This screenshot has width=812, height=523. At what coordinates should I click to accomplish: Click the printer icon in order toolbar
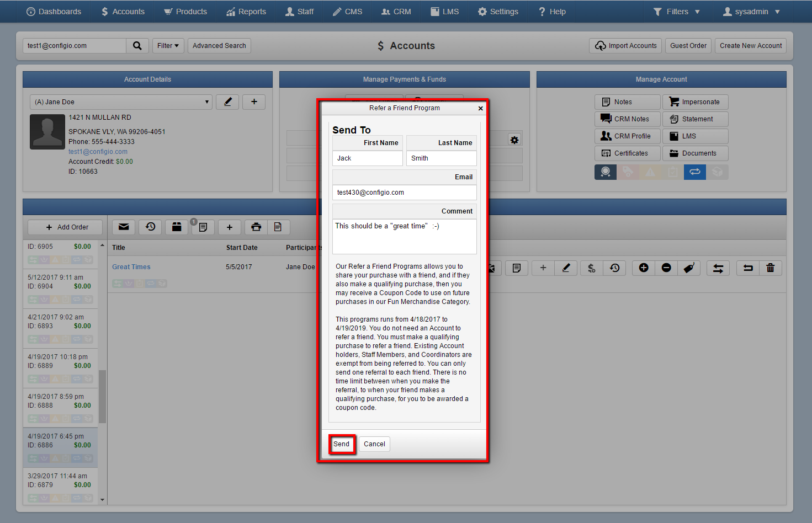point(256,227)
